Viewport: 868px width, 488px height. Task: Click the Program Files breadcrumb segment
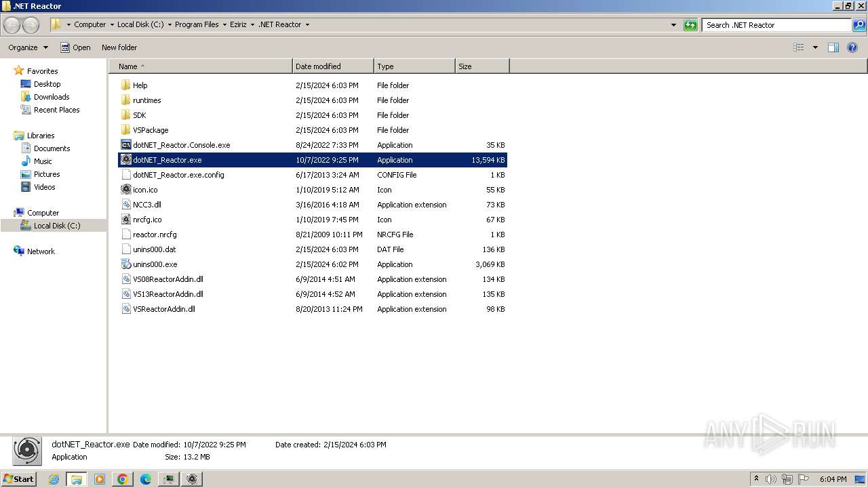pyautogui.click(x=197, y=25)
